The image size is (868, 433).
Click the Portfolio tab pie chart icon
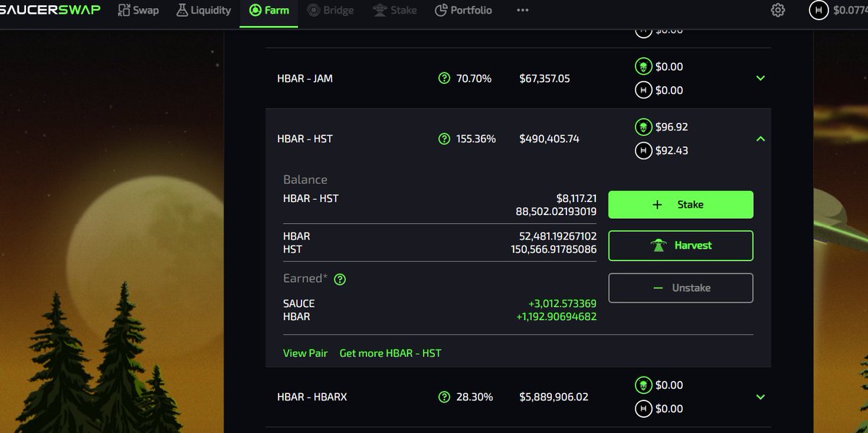(441, 10)
